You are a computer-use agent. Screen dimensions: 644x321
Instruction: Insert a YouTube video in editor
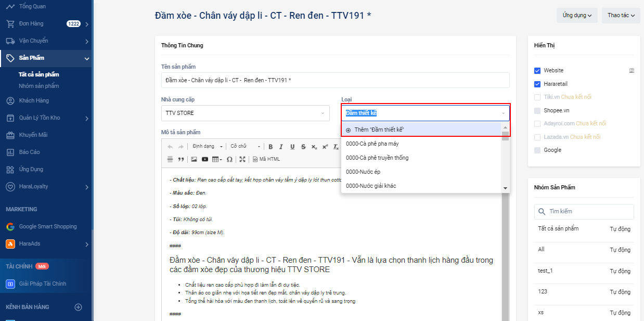tap(205, 159)
